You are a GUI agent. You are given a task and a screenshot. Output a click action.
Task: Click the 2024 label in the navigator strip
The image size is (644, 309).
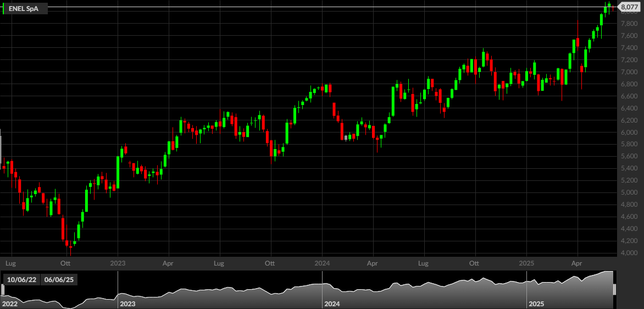pyautogui.click(x=331, y=304)
